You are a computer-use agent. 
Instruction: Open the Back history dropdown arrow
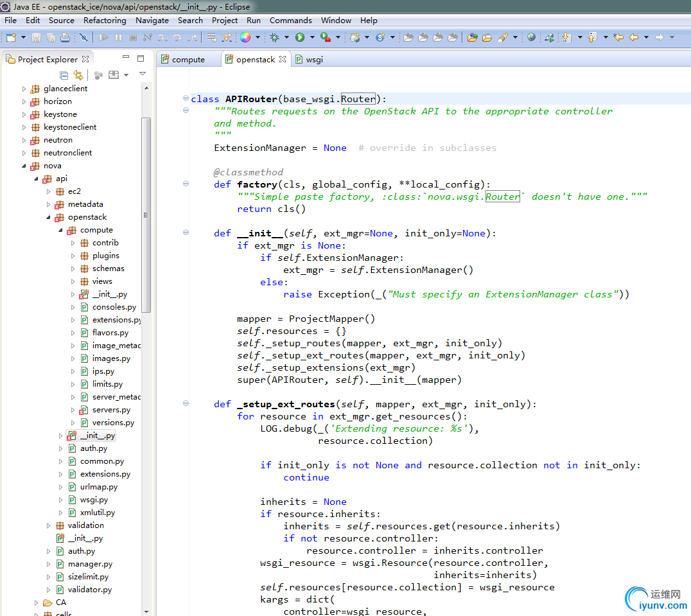click(x=646, y=37)
